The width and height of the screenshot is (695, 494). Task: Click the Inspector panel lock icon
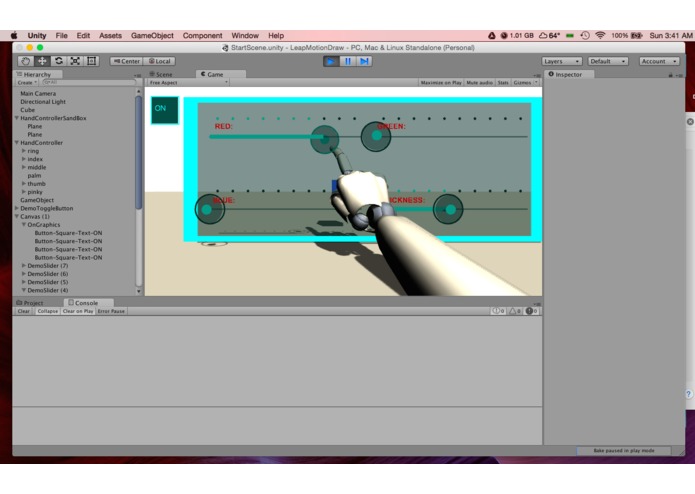point(670,75)
